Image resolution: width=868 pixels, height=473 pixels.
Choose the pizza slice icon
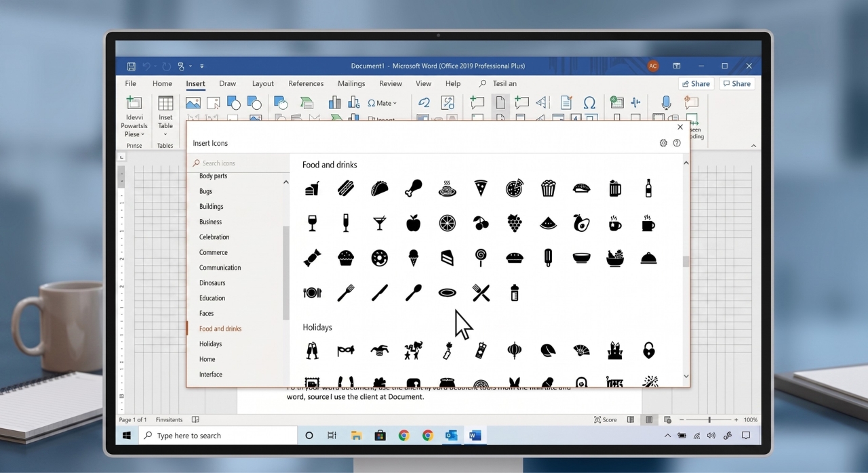click(x=481, y=188)
